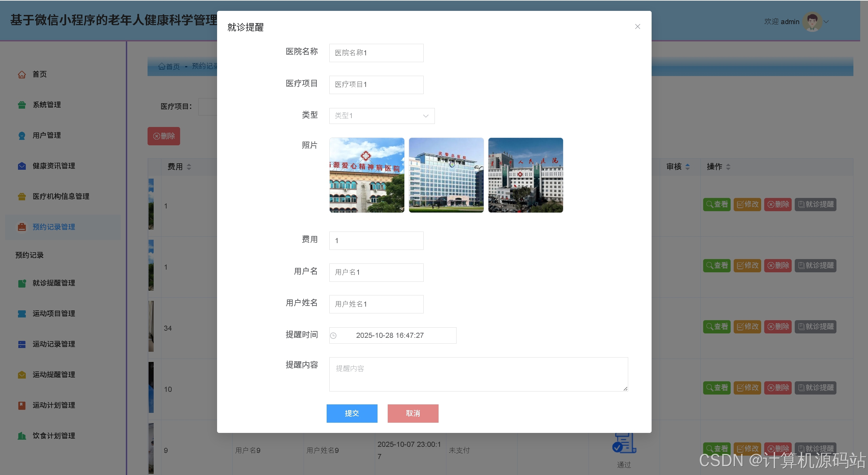Click the 运动计划管理 icon
This screenshot has width=868, height=475.
coord(22,405)
